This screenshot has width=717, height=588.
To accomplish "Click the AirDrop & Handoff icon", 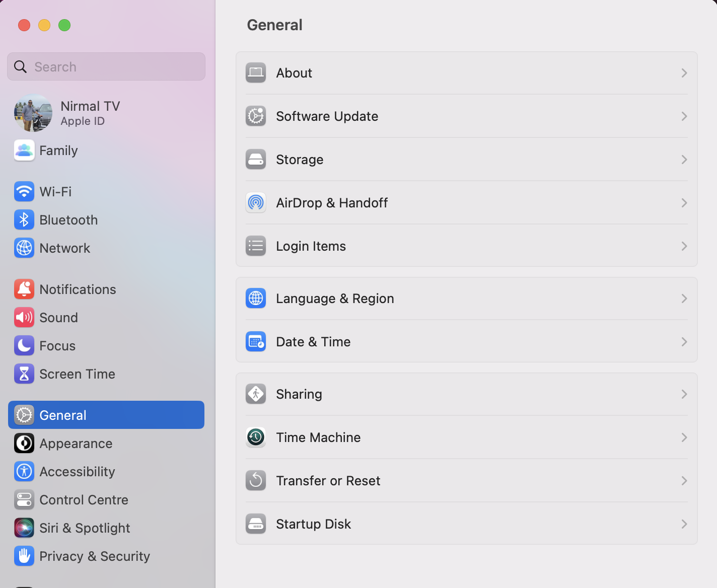I will pos(256,203).
